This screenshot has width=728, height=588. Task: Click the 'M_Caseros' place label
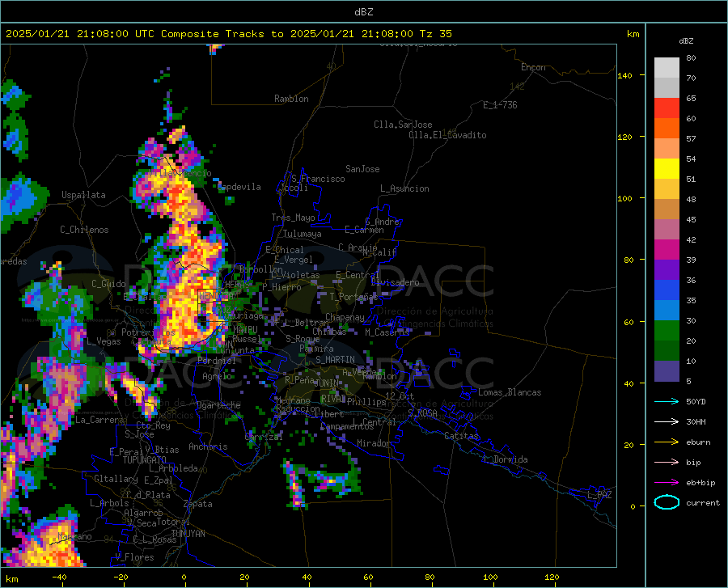[x=387, y=332]
